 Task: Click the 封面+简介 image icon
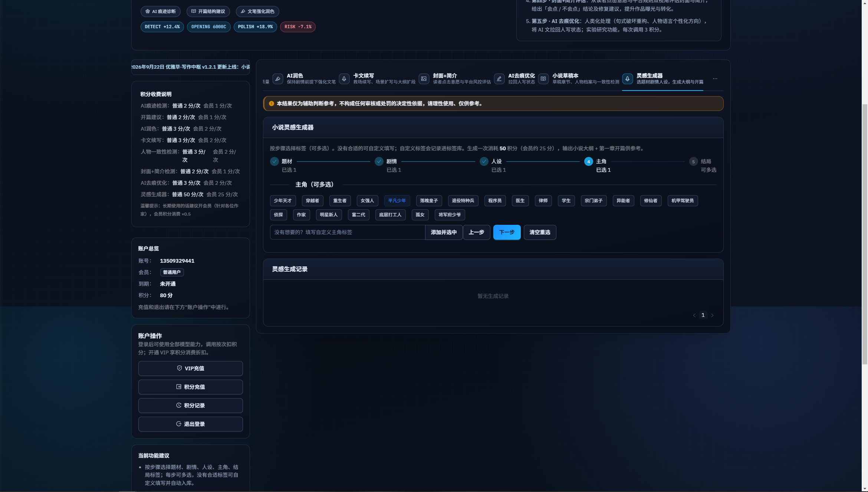(424, 79)
